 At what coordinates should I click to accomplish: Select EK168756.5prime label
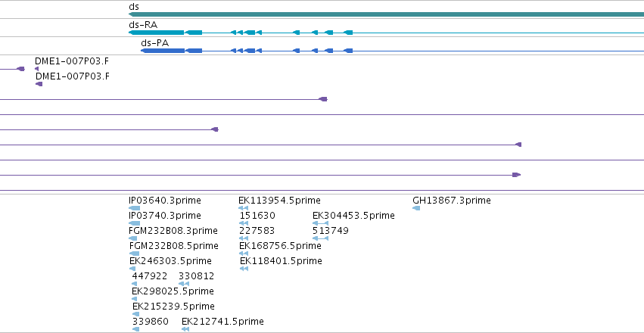coord(280,246)
